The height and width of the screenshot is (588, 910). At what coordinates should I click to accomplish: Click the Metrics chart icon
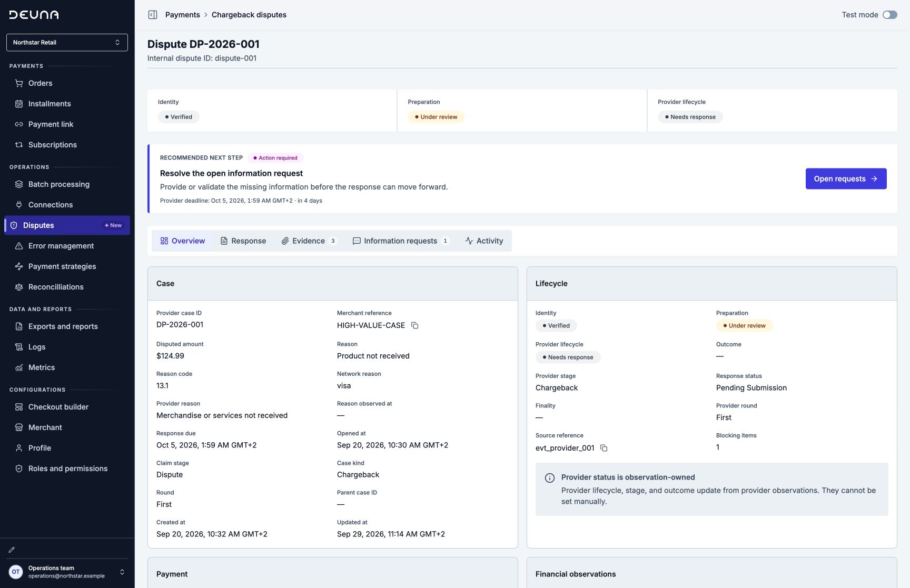pyautogui.click(x=19, y=367)
